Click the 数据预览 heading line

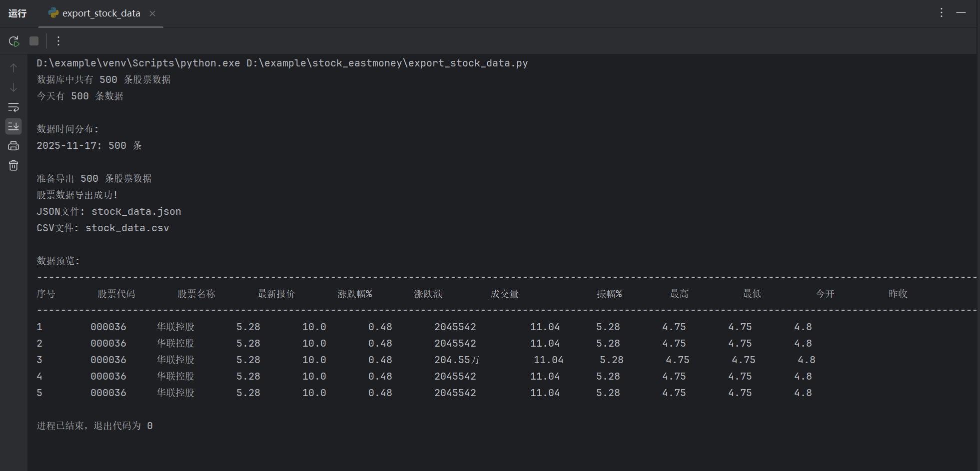[x=58, y=261]
